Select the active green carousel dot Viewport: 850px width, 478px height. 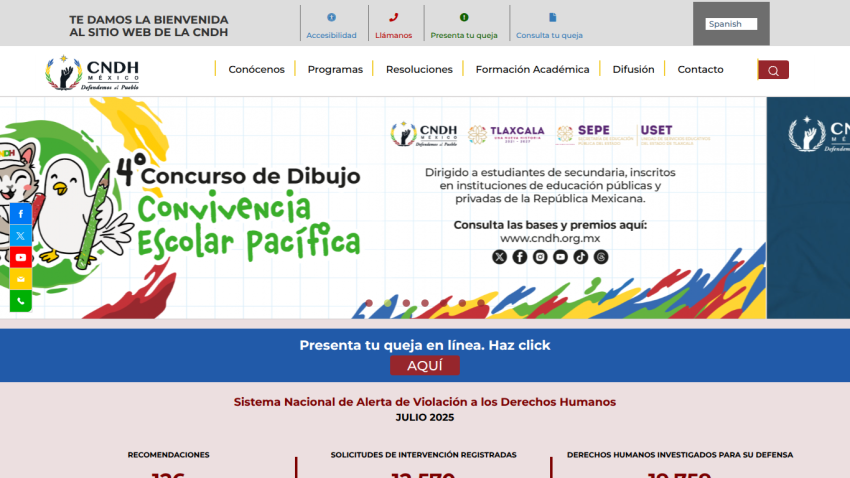[x=388, y=303]
